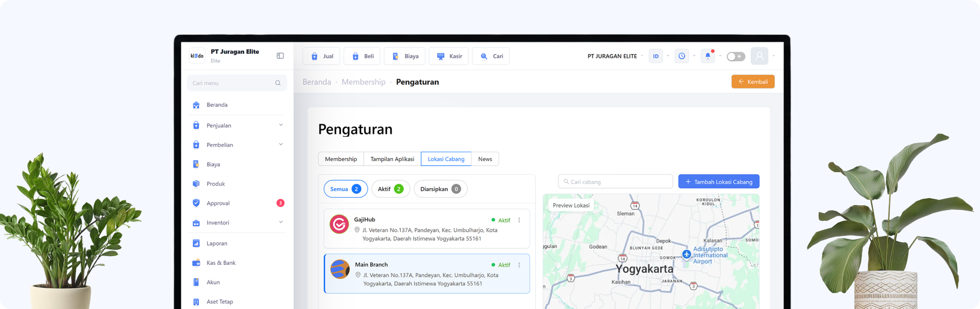Open GajiHub three-dot options menu
The width and height of the screenshot is (980, 309).
[519, 220]
